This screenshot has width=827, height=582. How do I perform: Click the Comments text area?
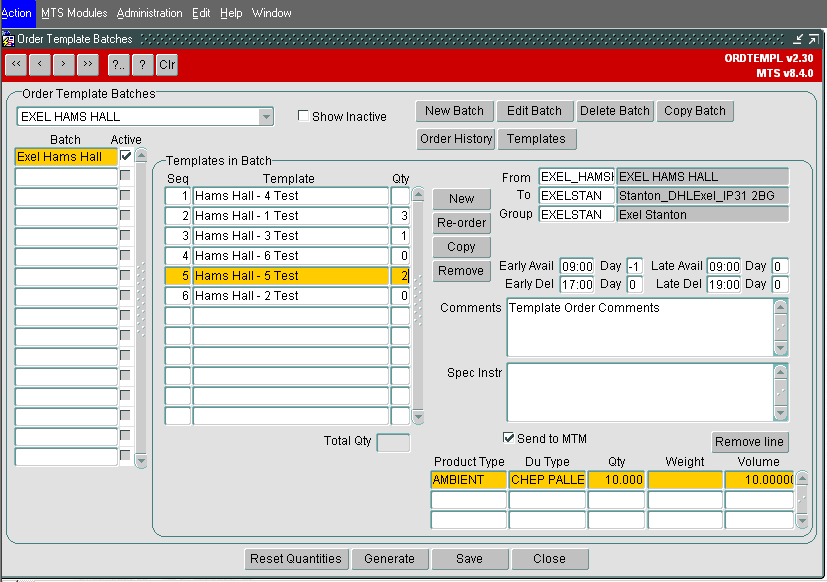[x=640, y=327]
